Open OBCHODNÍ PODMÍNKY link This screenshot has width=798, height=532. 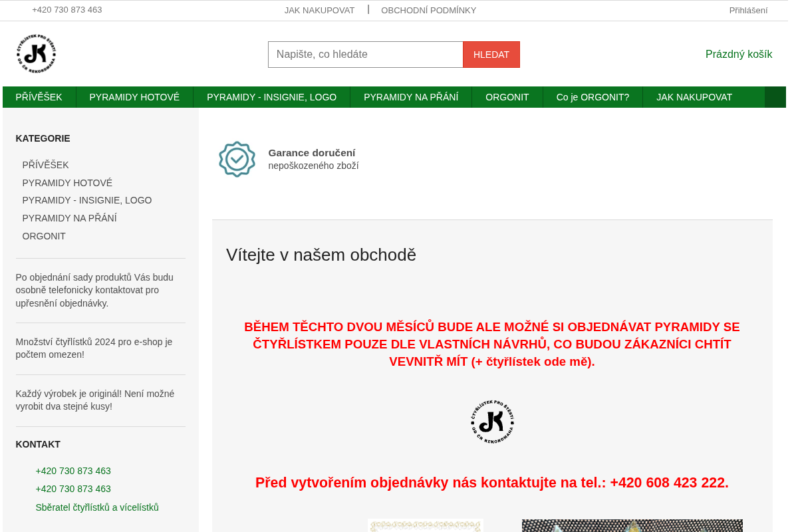429,11
